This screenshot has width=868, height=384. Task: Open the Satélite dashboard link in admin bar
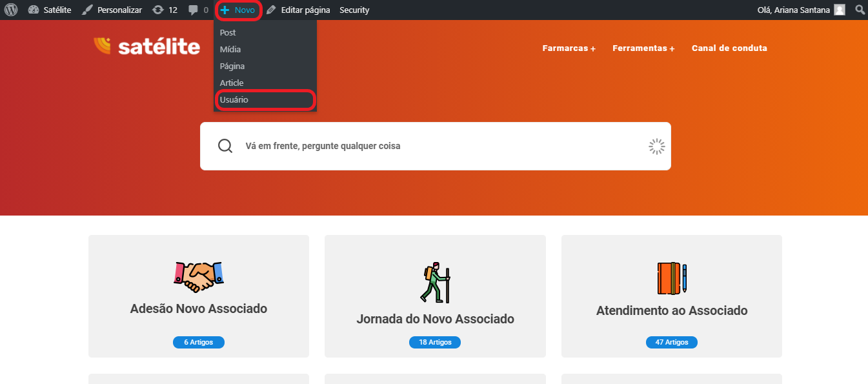pyautogui.click(x=50, y=10)
